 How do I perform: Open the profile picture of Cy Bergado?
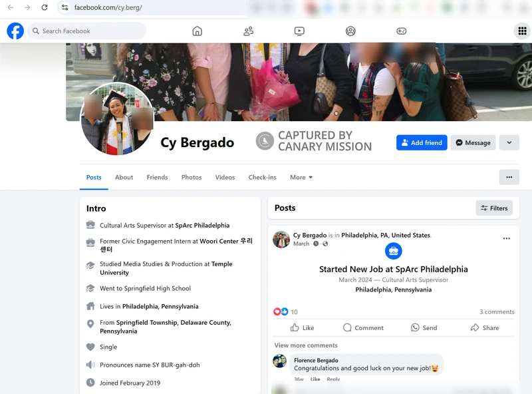pos(117,118)
